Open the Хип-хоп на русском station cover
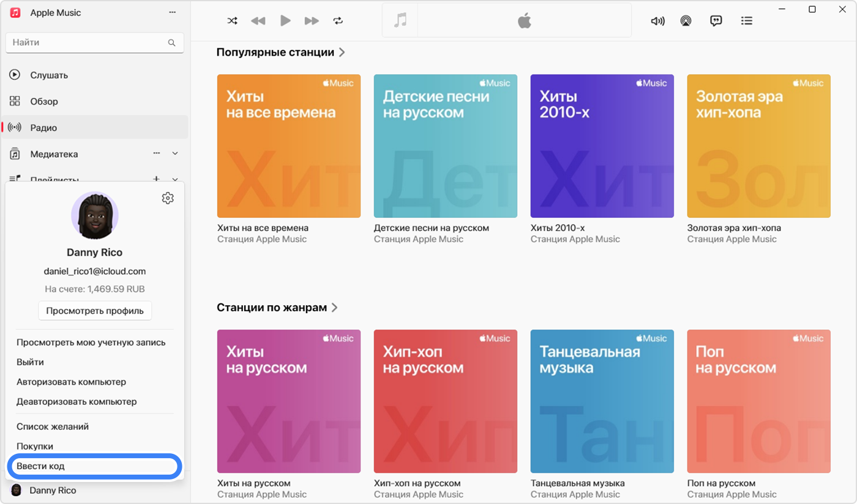Screen dimensions: 857x504 (x=446, y=401)
